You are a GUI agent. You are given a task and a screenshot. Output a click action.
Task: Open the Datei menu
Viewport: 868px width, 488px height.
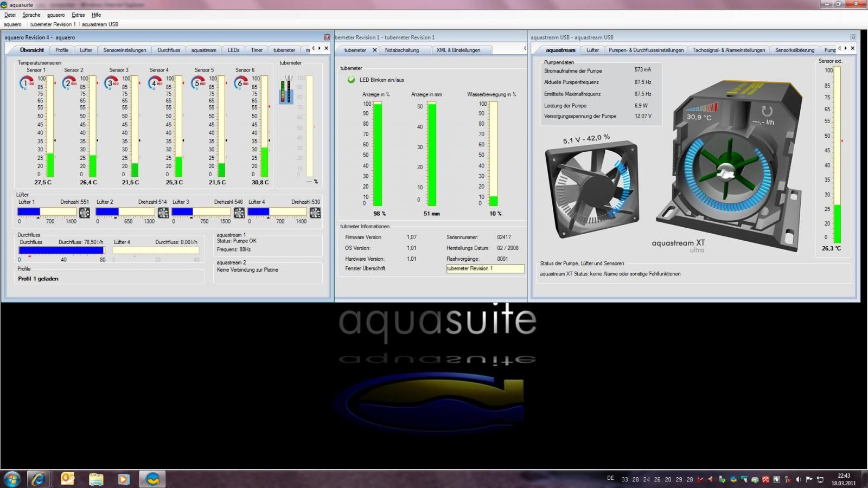(10, 15)
